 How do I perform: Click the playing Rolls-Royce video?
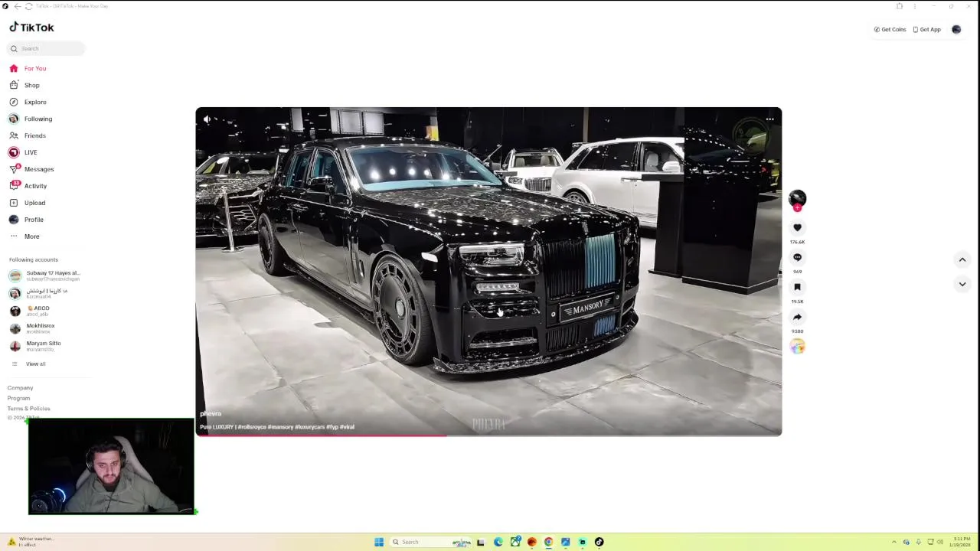[x=488, y=272]
